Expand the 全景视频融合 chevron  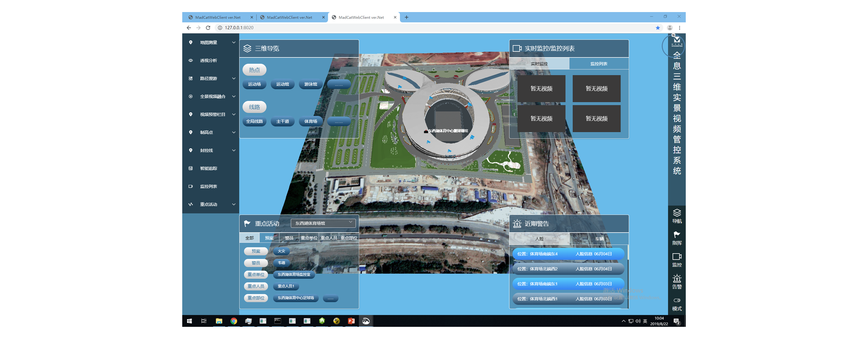pyautogui.click(x=233, y=96)
